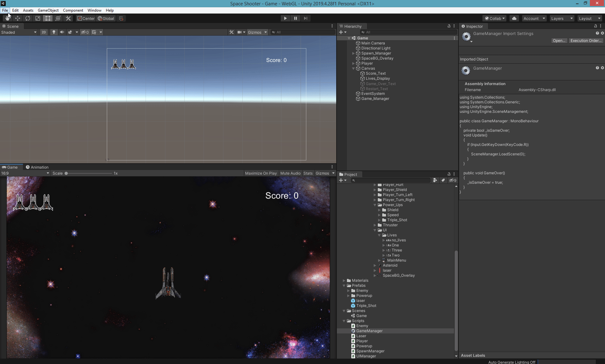Toggle 2D scene view mode
This screenshot has height=364, width=605.
pos(44,32)
